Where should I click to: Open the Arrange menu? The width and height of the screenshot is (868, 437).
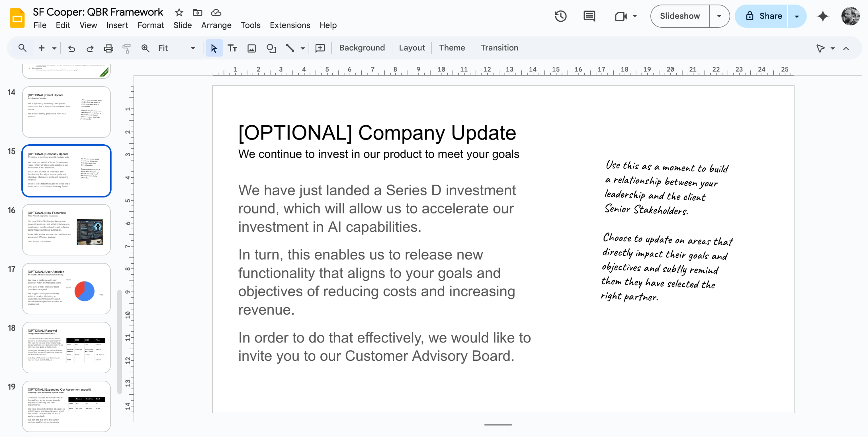[216, 25]
